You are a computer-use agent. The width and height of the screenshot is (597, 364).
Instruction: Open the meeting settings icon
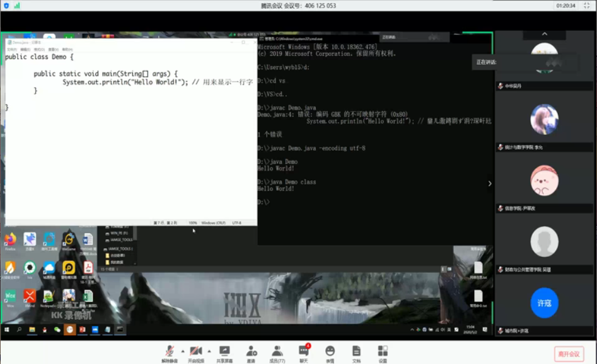(x=383, y=351)
